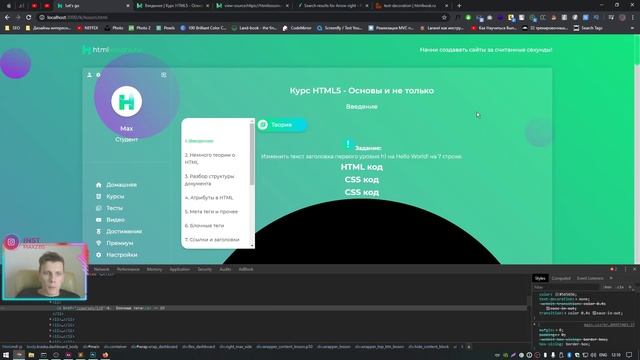The image size is (640, 360).
Task: Open the Курсы menu link
Action: tap(115, 196)
